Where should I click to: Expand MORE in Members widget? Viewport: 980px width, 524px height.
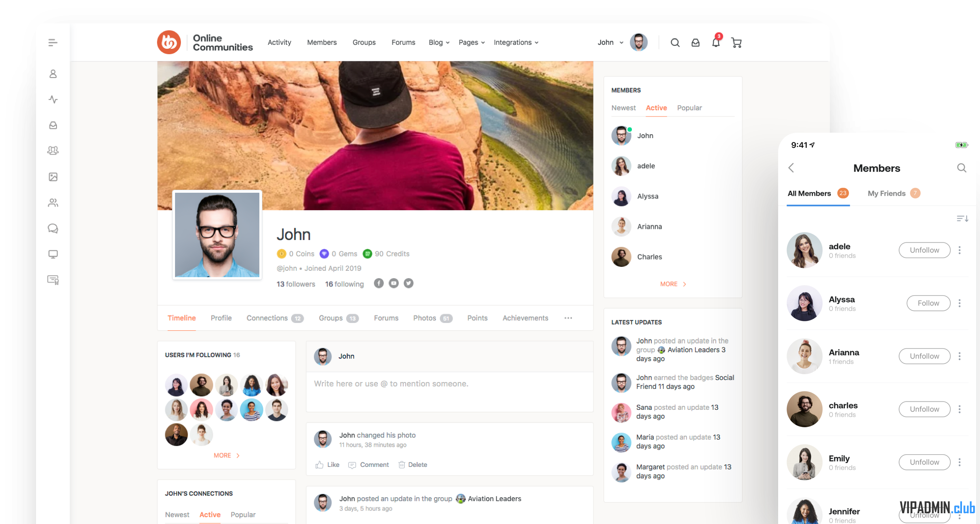tap(673, 284)
